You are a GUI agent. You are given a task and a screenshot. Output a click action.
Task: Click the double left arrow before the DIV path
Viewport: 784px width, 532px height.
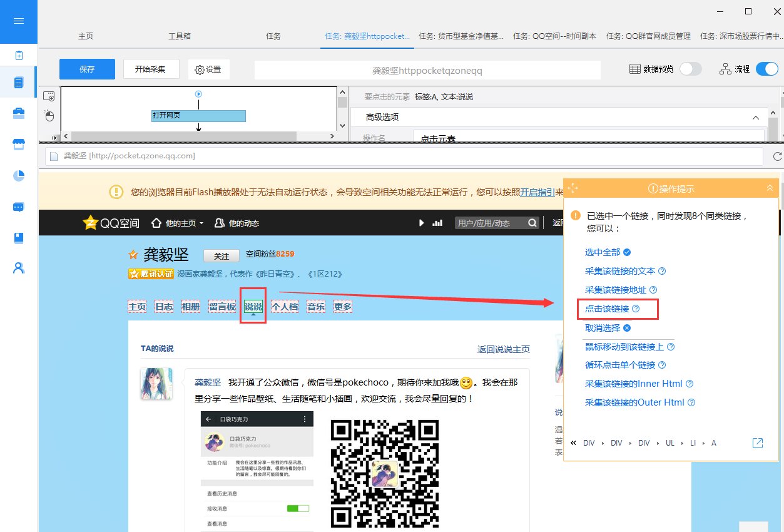(573, 443)
